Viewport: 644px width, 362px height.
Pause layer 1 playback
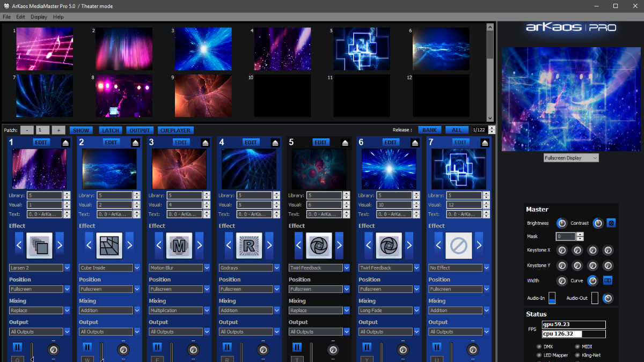[17, 347]
